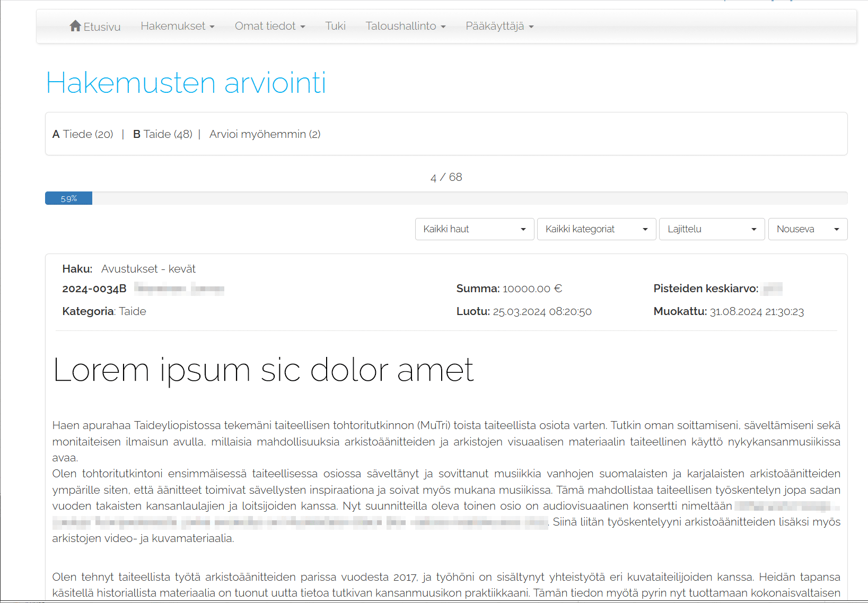Viewport: 868px width, 603px height.
Task: Select the A Tiede (20) category
Action: (x=83, y=134)
